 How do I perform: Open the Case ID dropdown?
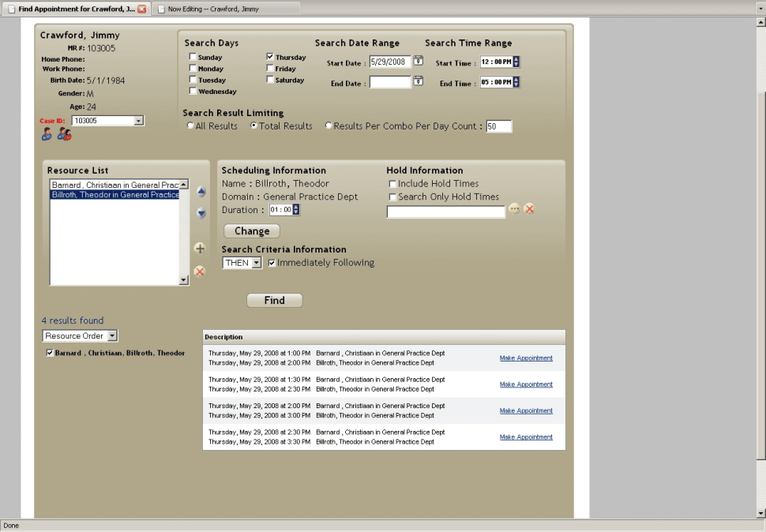point(138,120)
